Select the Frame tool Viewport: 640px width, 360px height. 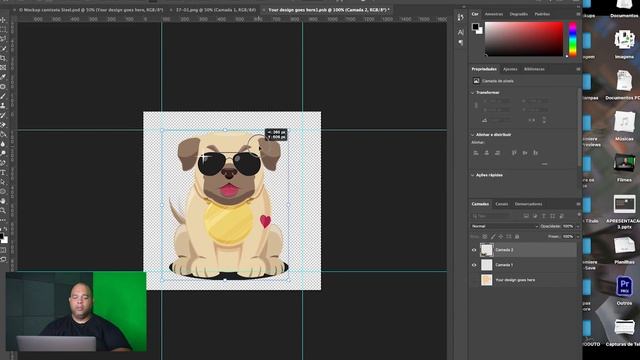click(x=3, y=67)
